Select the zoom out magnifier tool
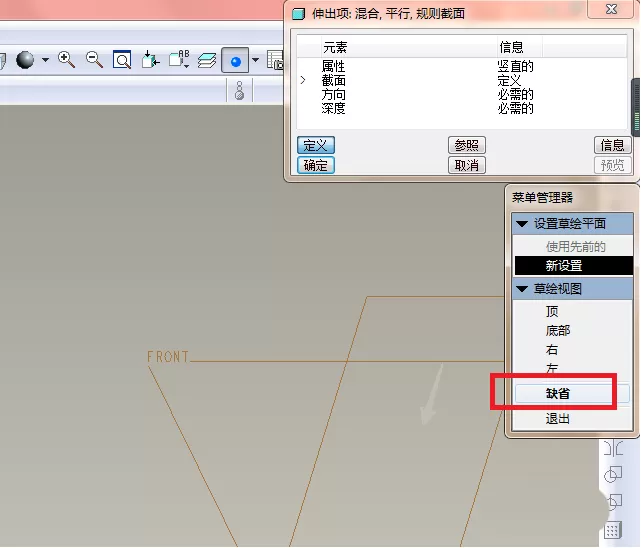Screen dimensions: 641x548 [94, 60]
